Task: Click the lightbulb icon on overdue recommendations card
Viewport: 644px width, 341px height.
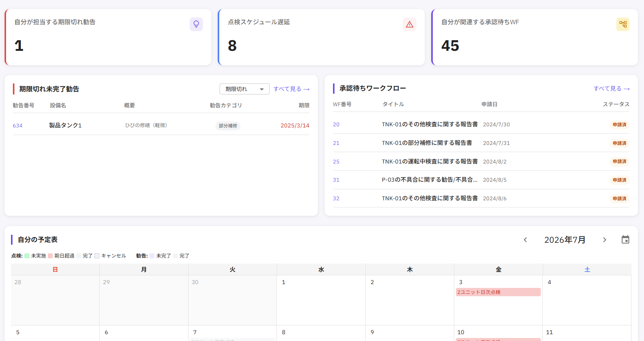Action: click(x=196, y=24)
